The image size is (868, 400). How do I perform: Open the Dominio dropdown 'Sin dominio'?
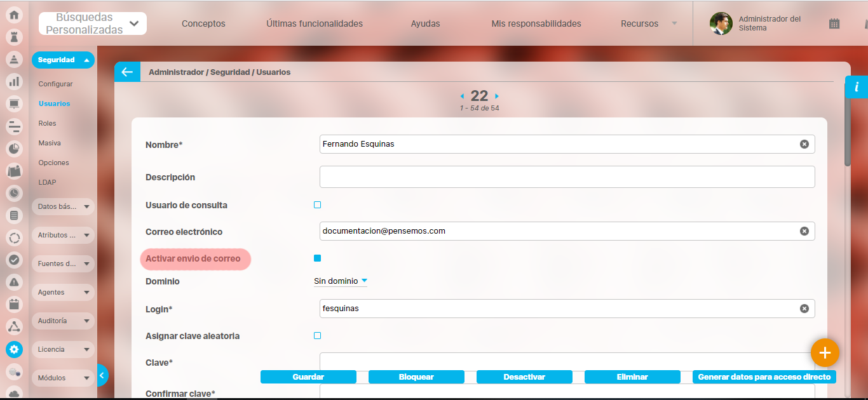340,281
